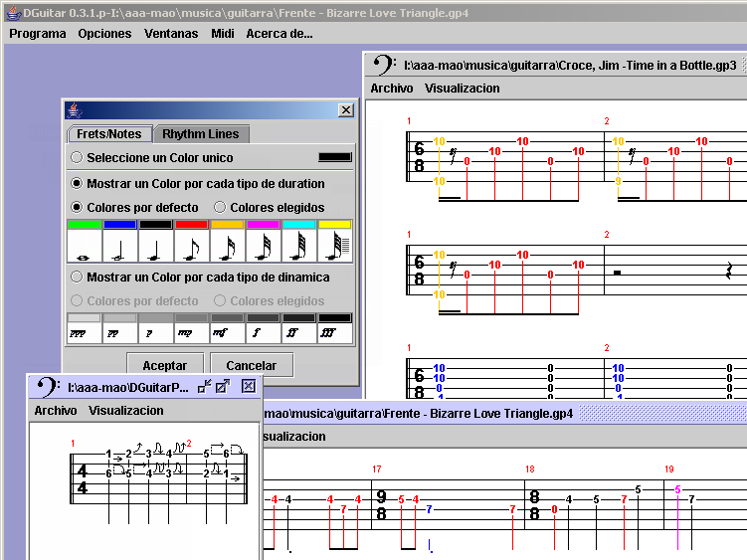Click the ppp dynamic icon
The image size is (747, 560).
pyautogui.click(x=85, y=333)
